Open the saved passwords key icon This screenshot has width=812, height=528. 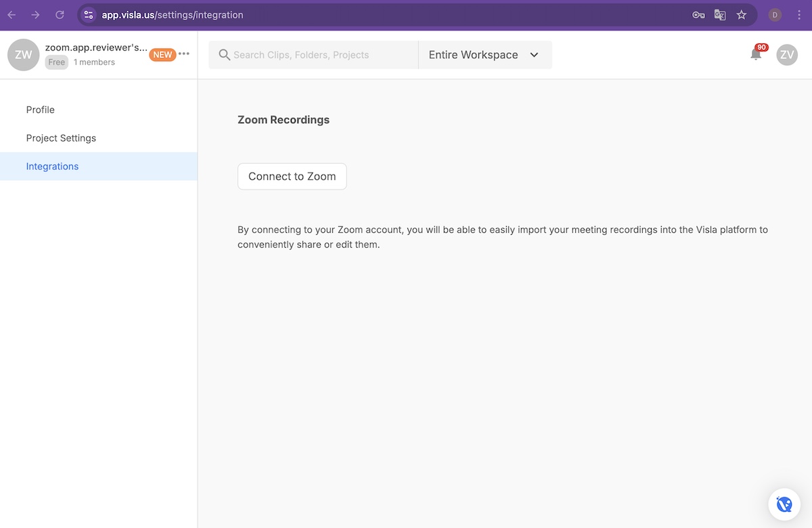698,15
